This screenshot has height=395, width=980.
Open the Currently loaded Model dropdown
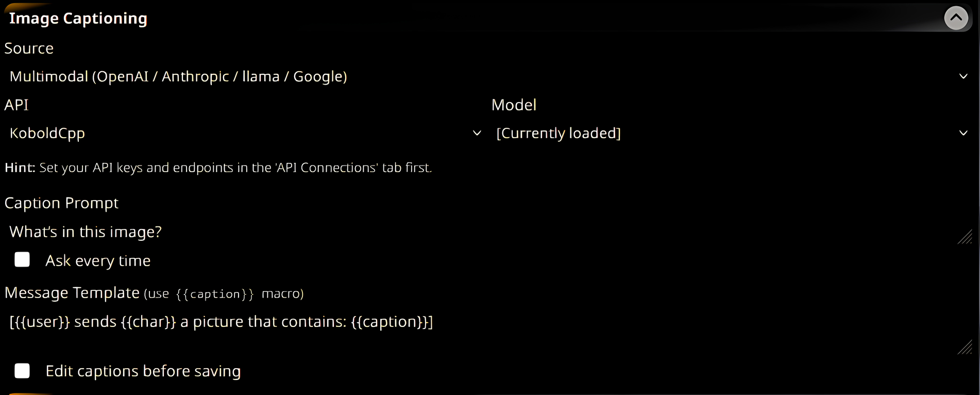(726, 133)
